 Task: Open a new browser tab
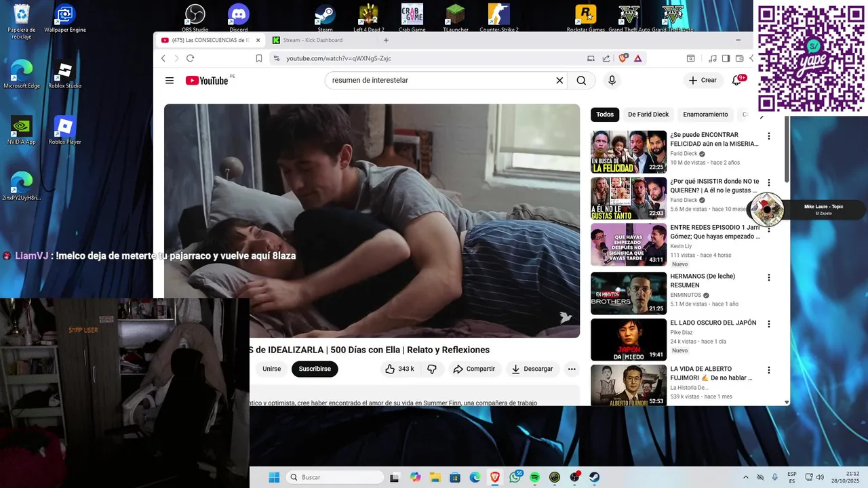click(386, 40)
